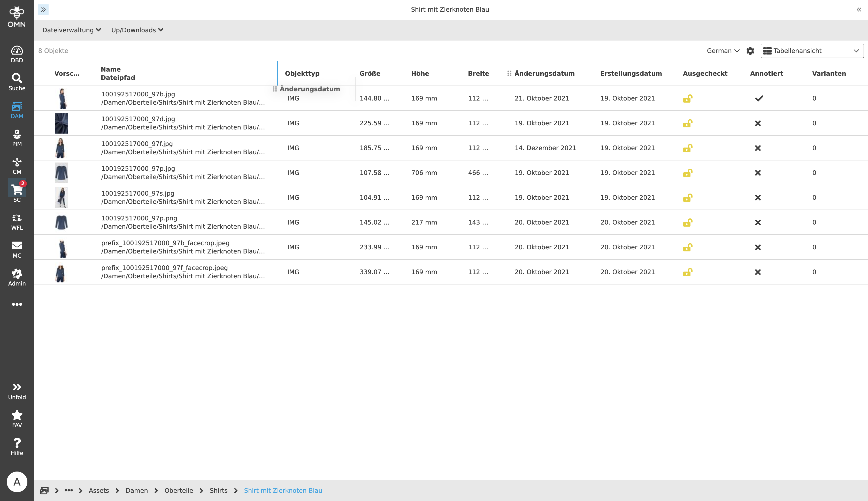Navigate to Oberteile in the breadcrumb

(x=179, y=490)
